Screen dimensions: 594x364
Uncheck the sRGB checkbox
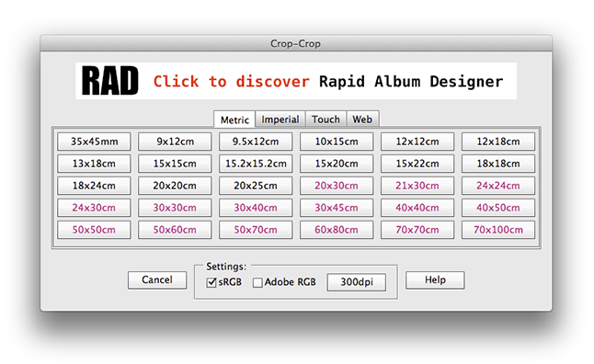click(x=211, y=282)
